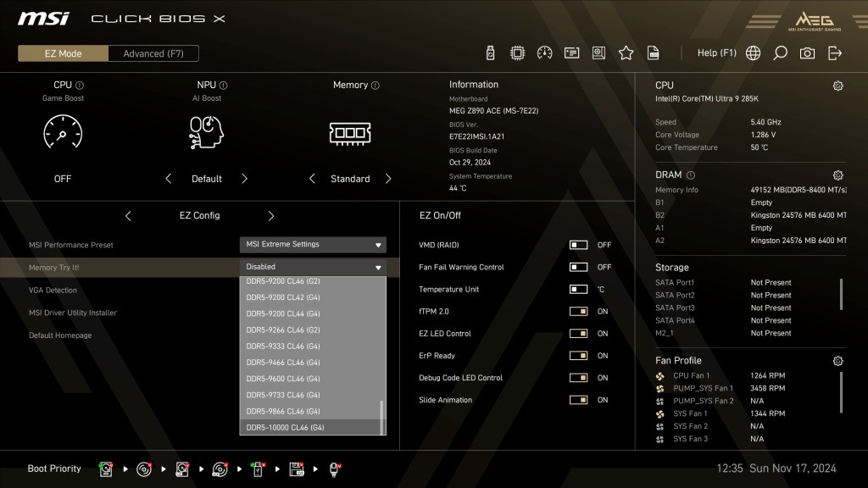Click the globe language icon

[753, 53]
